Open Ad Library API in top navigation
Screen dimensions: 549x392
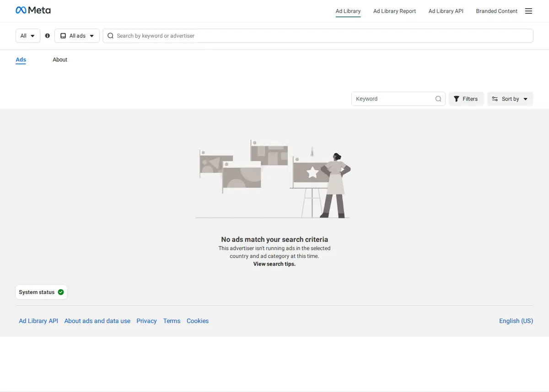(x=446, y=11)
